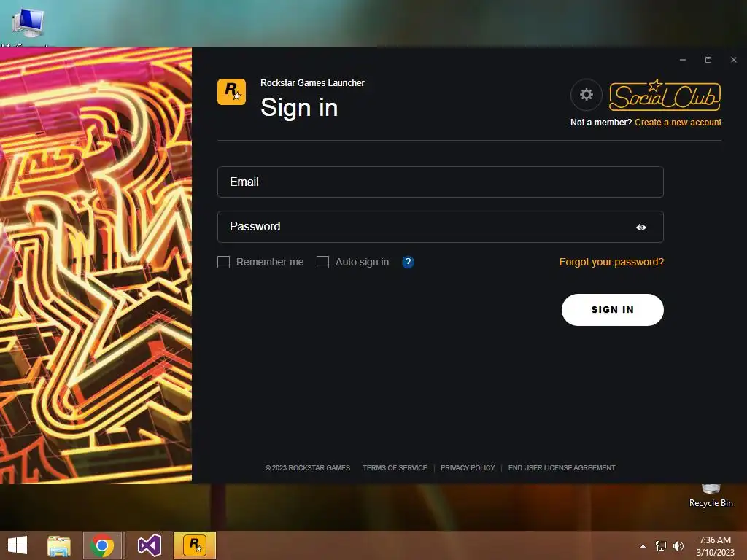The height and width of the screenshot is (560, 747).
Task: Show password with the eye icon
Action: click(x=641, y=227)
